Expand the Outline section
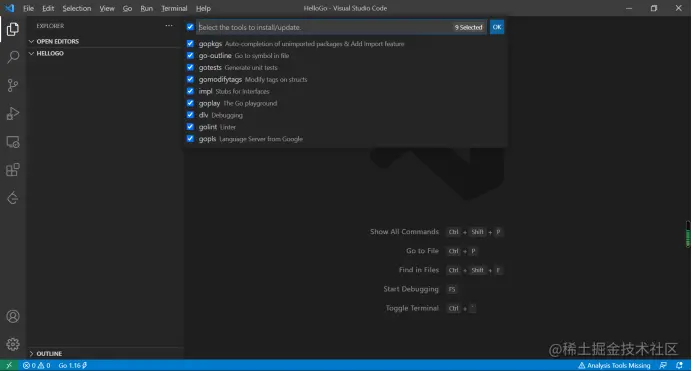The height and width of the screenshot is (371, 692). [x=105, y=353]
